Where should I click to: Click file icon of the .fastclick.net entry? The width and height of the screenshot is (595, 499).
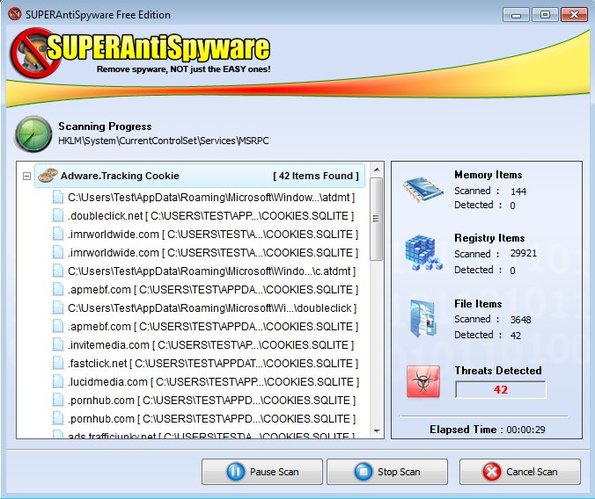coord(58,363)
